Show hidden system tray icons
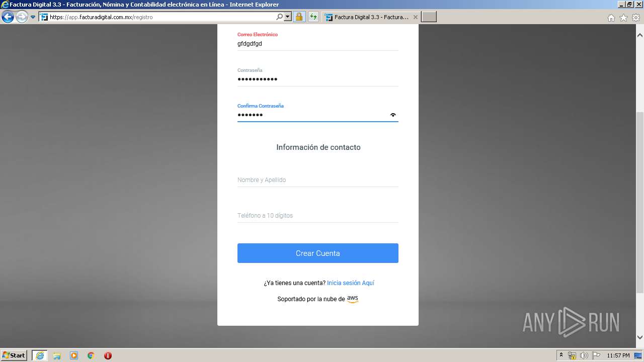644x362 pixels. [561, 355]
